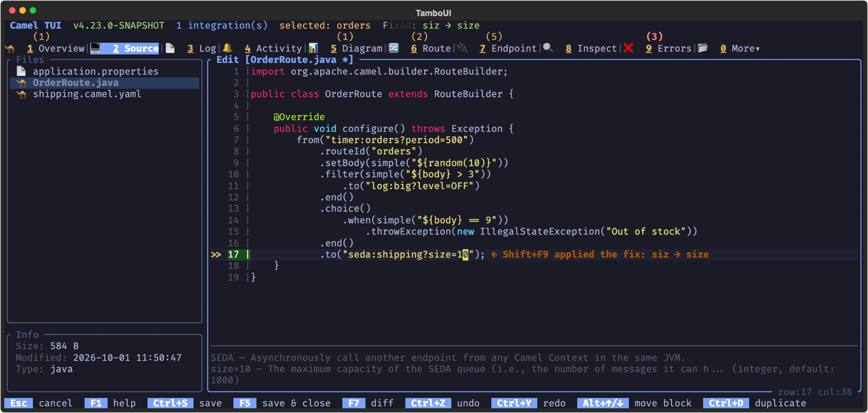Click the laptop icon of Source tab
Screen dimensions: 868x413
(x=95, y=48)
